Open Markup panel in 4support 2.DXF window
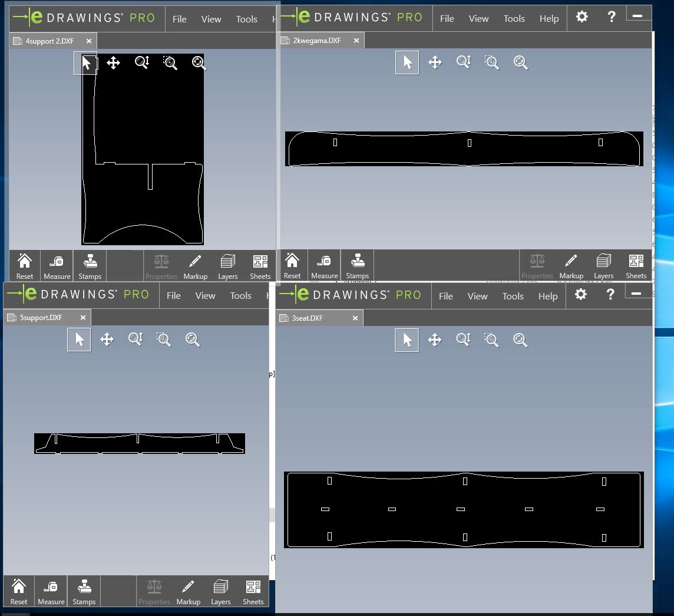 click(195, 266)
